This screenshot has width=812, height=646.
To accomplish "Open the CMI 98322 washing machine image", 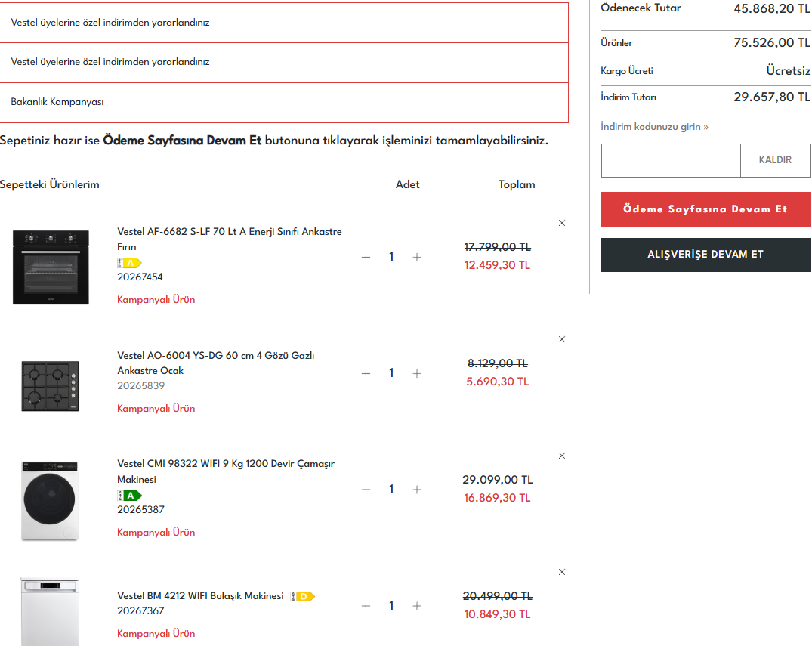I will 50,501.
